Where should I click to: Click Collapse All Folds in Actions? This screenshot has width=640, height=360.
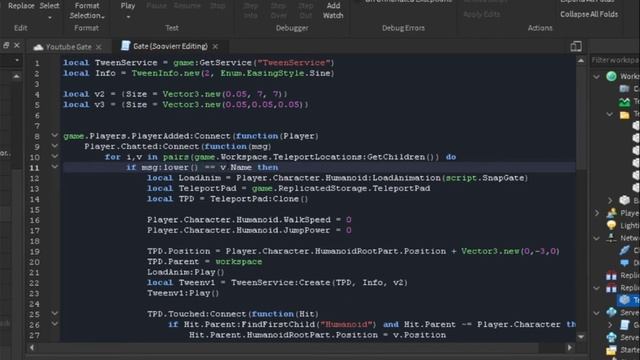[589, 14]
